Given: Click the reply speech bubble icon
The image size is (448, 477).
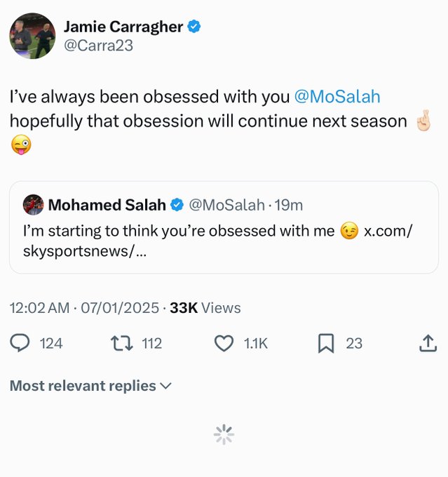Looking at the screenshot, I should click(20, 343).
